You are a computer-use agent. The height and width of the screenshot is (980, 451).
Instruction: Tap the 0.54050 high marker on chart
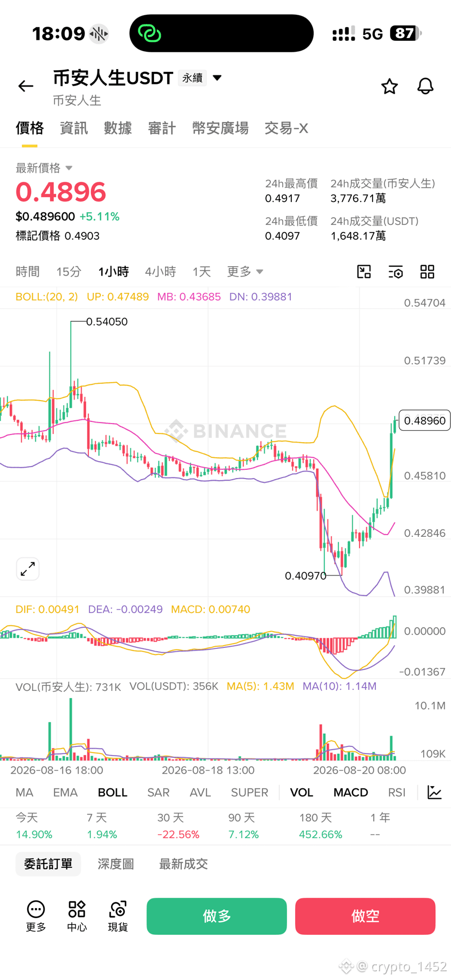click(x=107, y=322)
